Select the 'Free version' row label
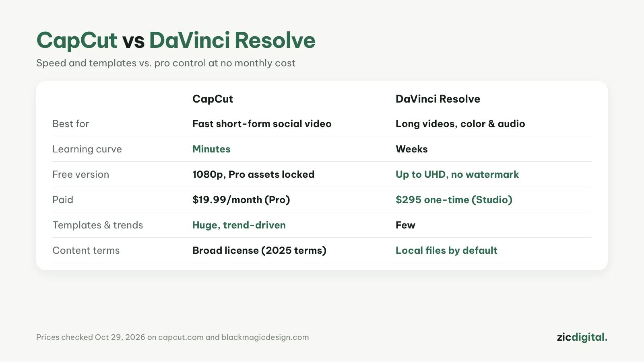Screen dimensions: 644x362 (x=81, y=175)
